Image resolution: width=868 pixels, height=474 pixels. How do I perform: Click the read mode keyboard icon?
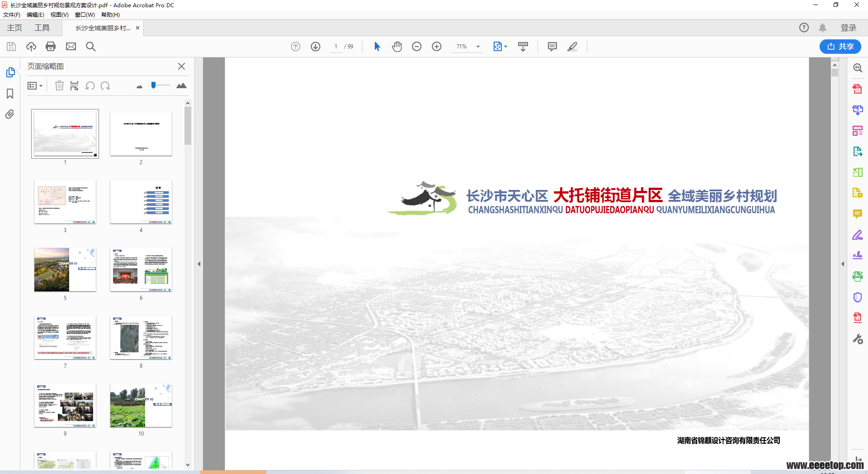523,47
